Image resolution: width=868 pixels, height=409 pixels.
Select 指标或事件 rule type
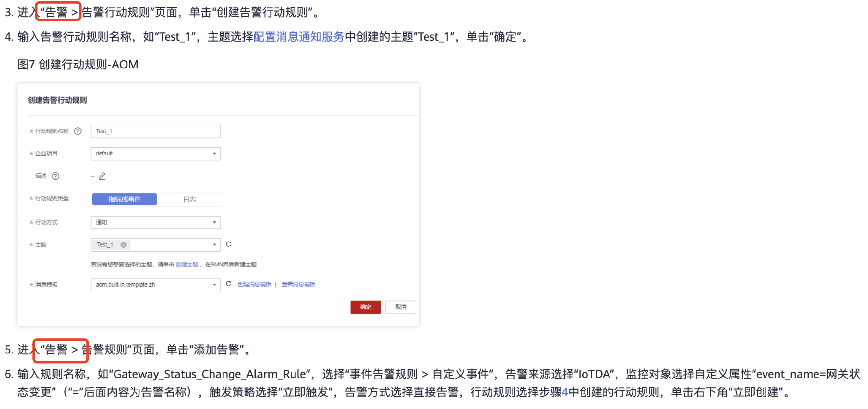pos(124,199)
